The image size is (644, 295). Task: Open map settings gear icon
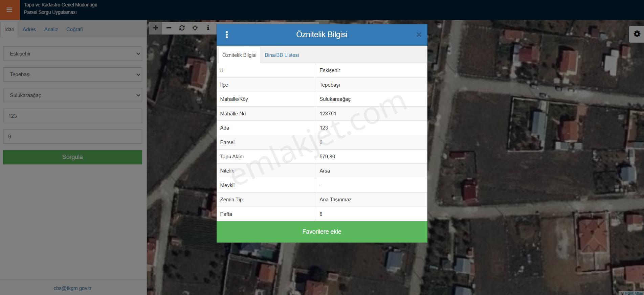click(x=637, y=34)
